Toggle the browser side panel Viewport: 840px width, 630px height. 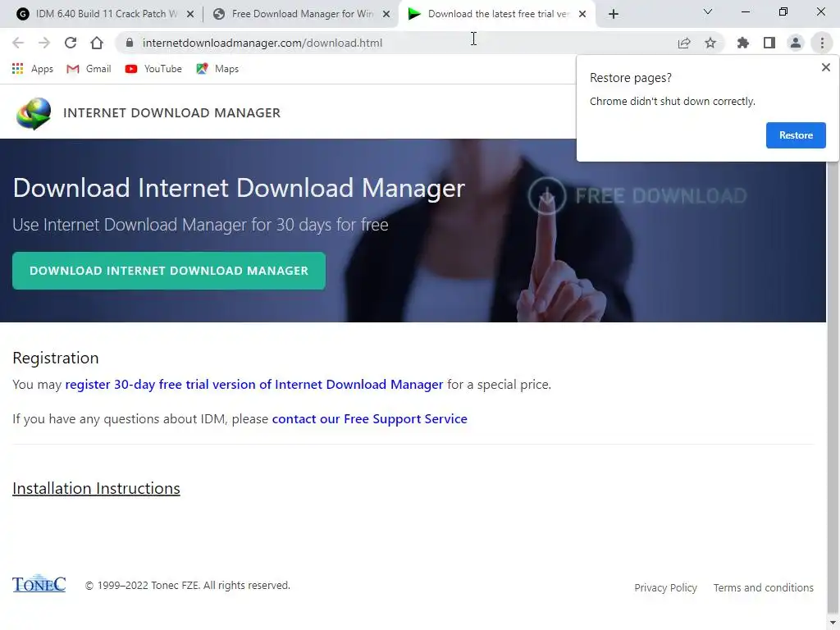click(769, 43)
